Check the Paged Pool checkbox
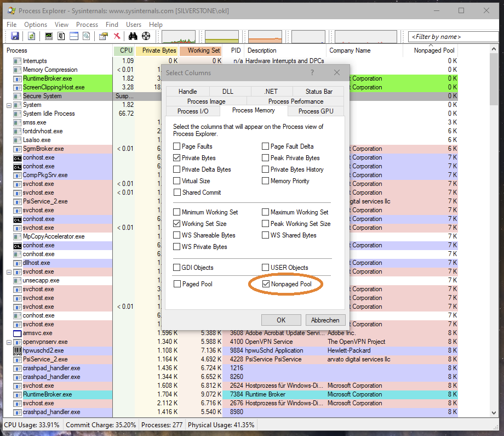The image size is (504, 436). click(x=177, y=284)
